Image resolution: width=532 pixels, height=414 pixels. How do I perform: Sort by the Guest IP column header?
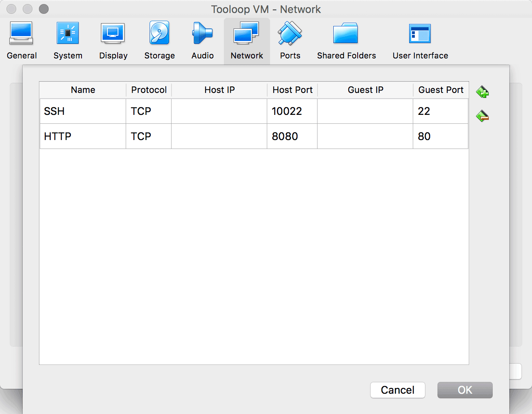(365, 90)
